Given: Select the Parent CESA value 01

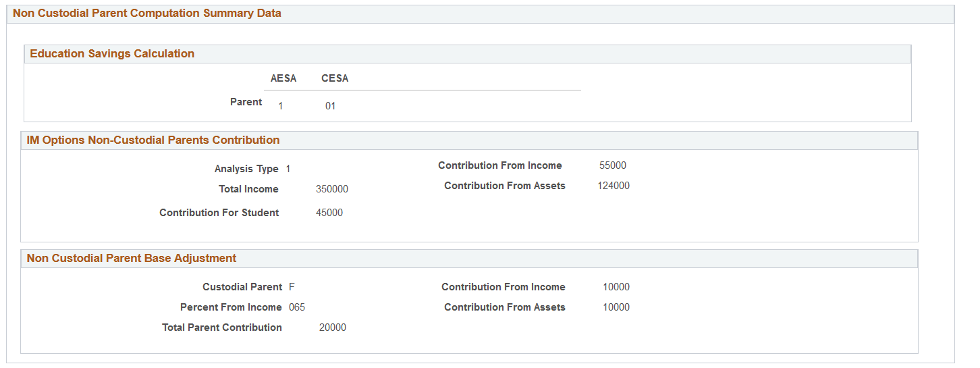Looking at the screenshot, I should click(x=330, y=106).
